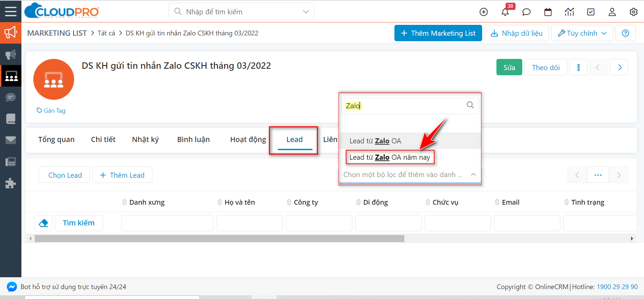The image size is (644, 299).
Task: Sort by Danh xưng column
Action: point(143,202)
